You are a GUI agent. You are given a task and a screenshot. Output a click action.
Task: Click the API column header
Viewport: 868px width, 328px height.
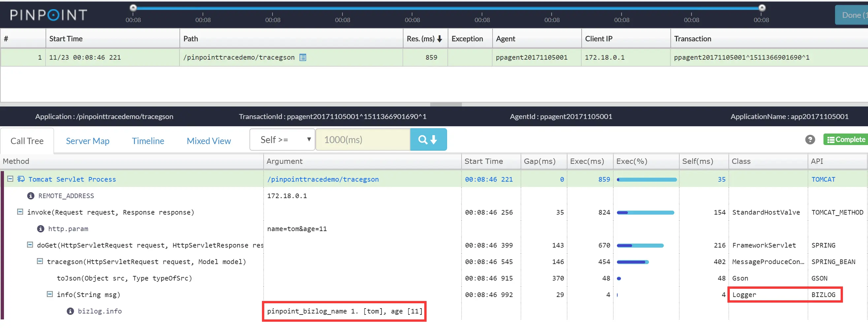[837, 161]
